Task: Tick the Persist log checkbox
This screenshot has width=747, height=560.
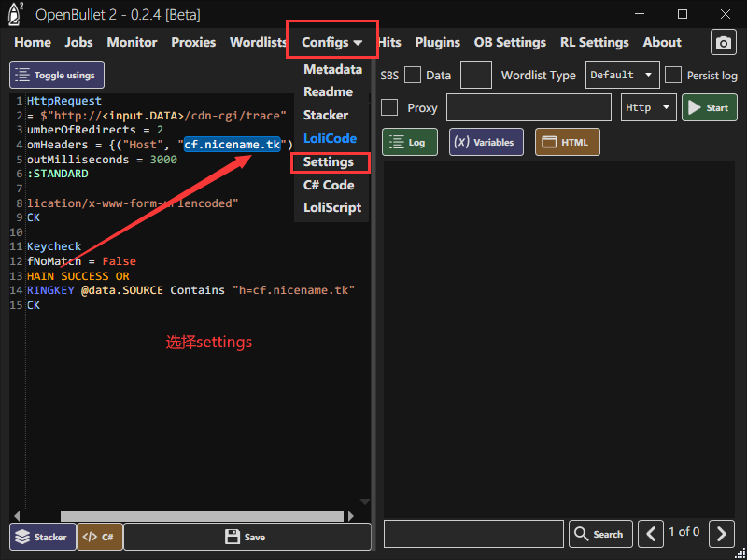Action: [672, 76]
